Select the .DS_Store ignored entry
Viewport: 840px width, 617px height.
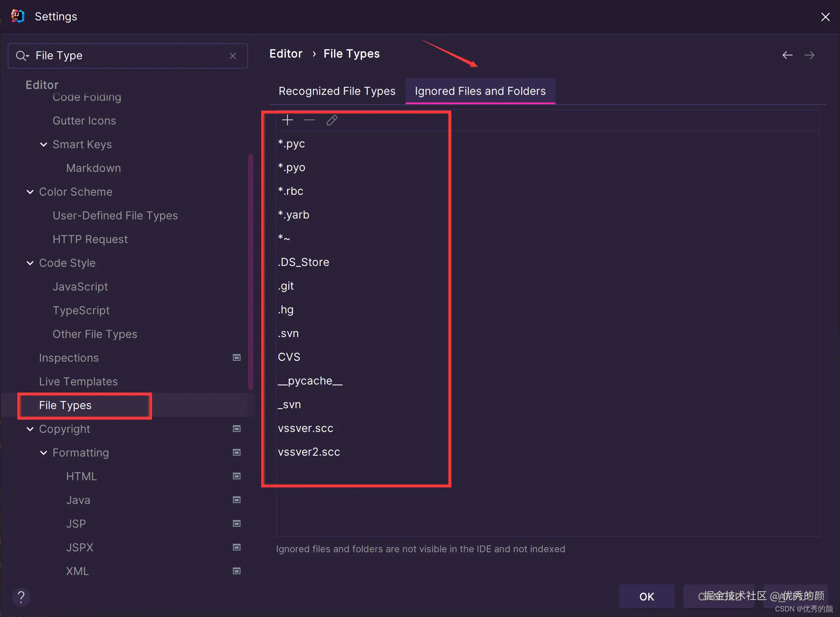pyautogui.click(x=304, y=262)
